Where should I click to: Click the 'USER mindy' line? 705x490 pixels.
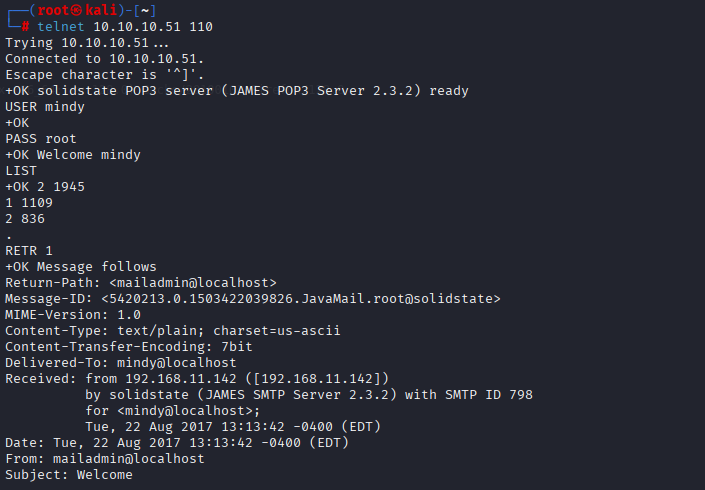click(x=45, y=107)
